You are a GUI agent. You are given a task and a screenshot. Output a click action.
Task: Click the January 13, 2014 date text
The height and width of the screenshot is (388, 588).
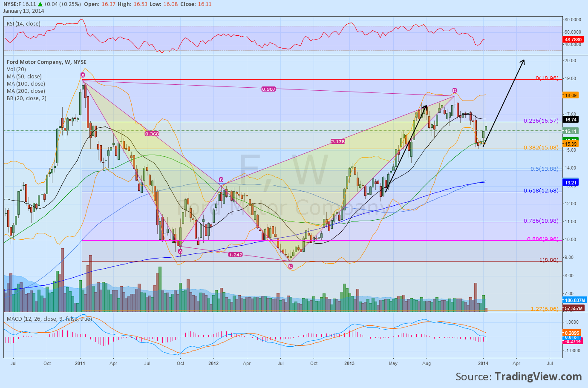24,11
